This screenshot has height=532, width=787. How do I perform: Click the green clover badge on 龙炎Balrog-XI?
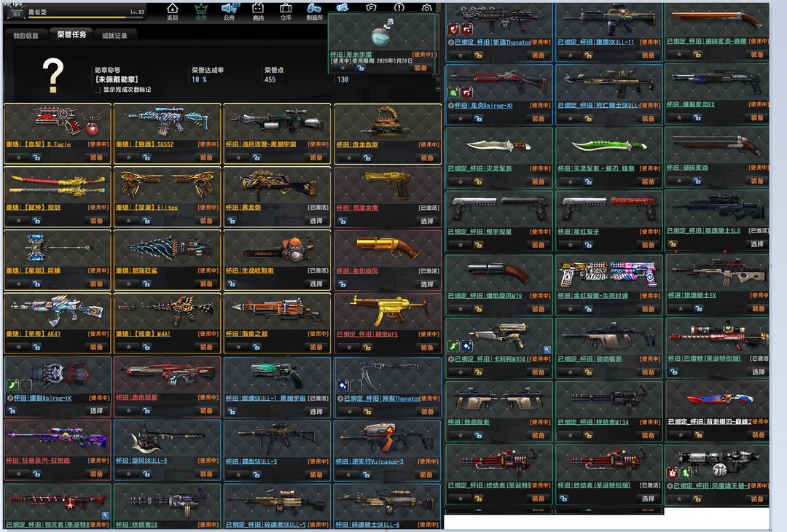454,93
